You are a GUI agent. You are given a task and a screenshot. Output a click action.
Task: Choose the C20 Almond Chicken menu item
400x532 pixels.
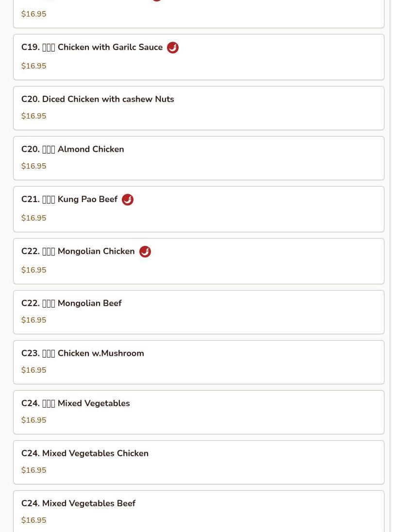point(199,158)
